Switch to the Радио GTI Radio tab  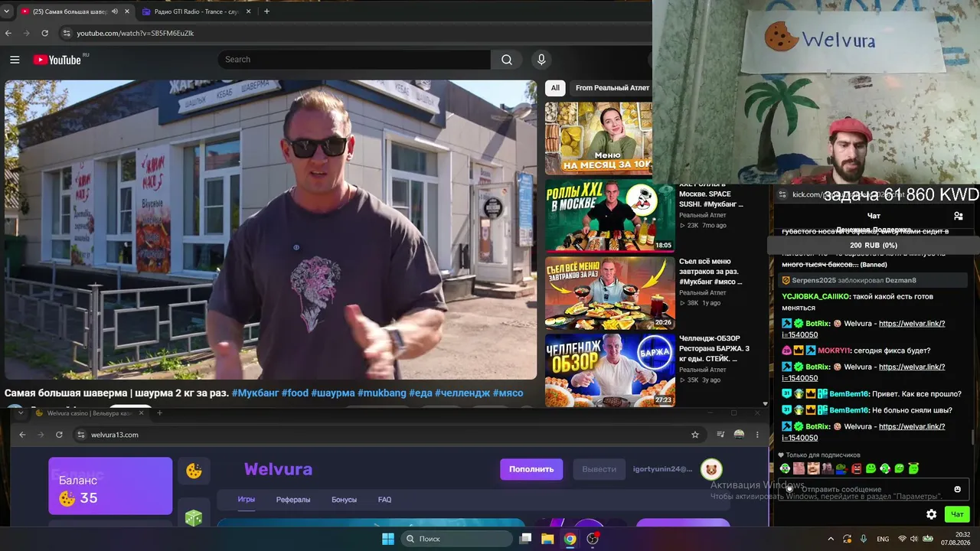click(196, 11)
